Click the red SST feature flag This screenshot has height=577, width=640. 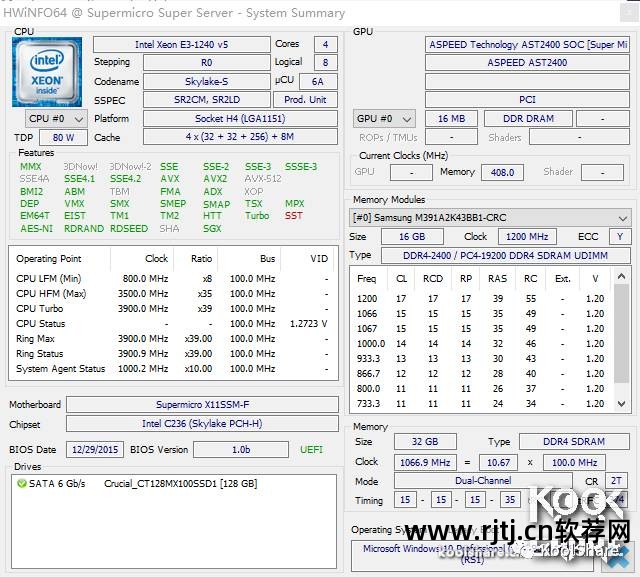(294, 216)
